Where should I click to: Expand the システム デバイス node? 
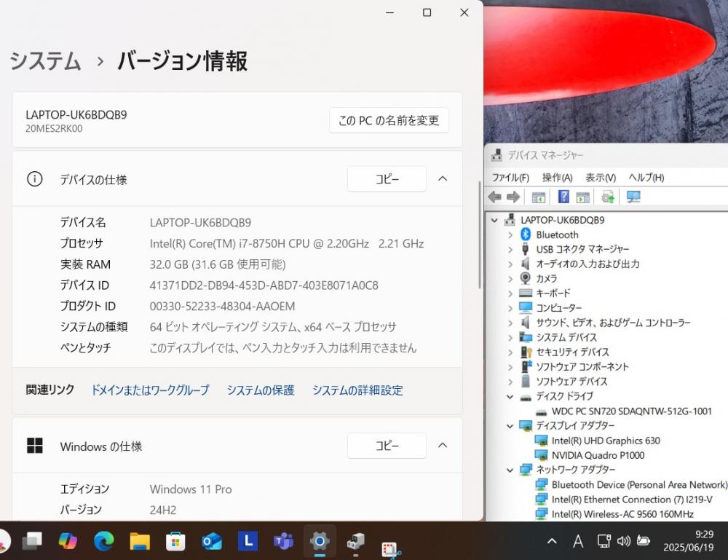click(x=510, y=338)
